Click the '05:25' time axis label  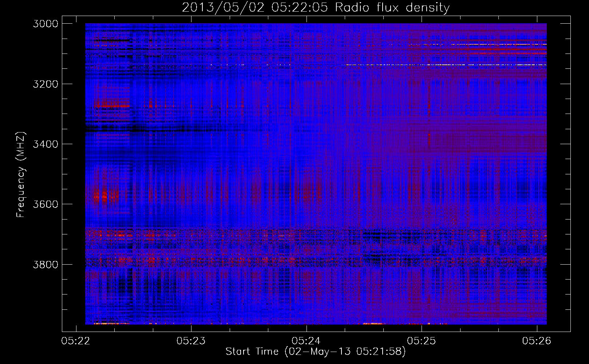(x=422, y=341)
